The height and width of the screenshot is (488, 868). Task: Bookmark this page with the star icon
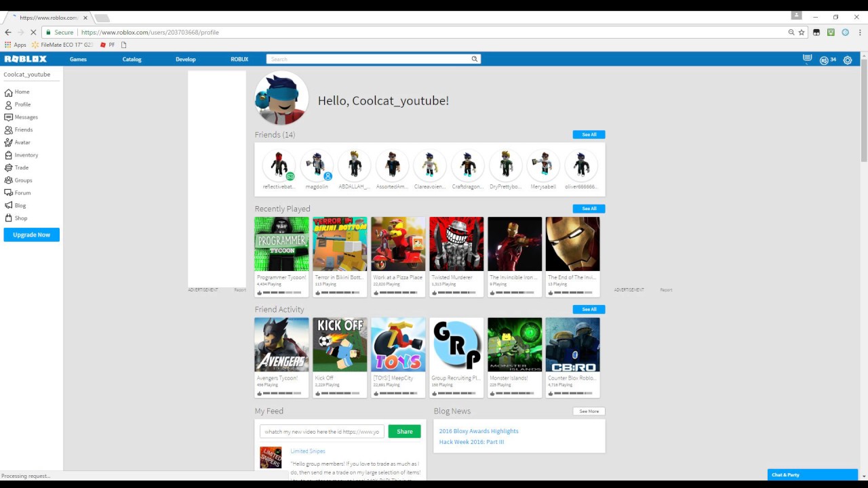pos(802,32)
